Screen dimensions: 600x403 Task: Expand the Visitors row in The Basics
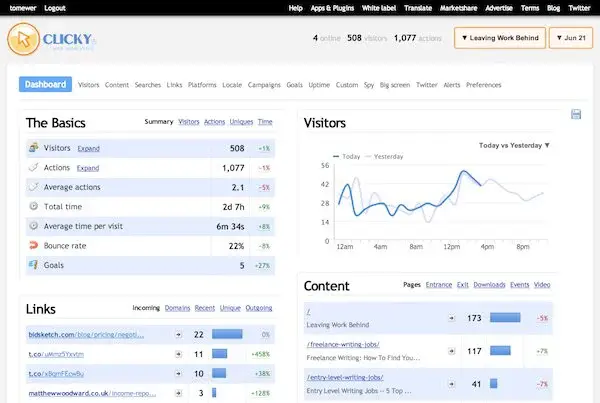point(88,148)
